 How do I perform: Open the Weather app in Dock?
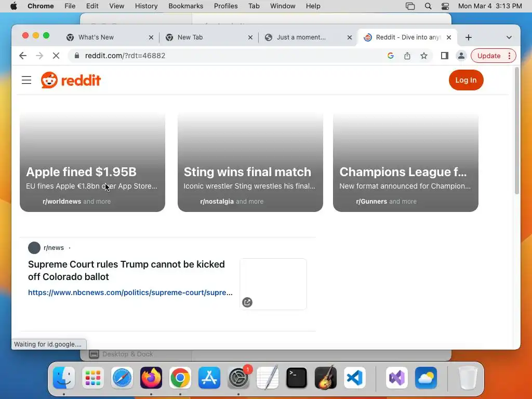426,377
